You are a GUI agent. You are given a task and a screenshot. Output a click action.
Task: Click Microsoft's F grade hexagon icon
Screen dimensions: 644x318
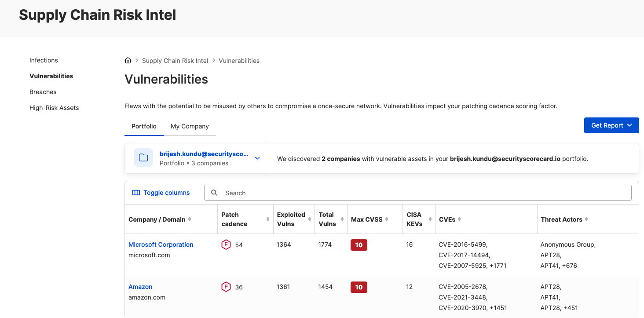226,245
